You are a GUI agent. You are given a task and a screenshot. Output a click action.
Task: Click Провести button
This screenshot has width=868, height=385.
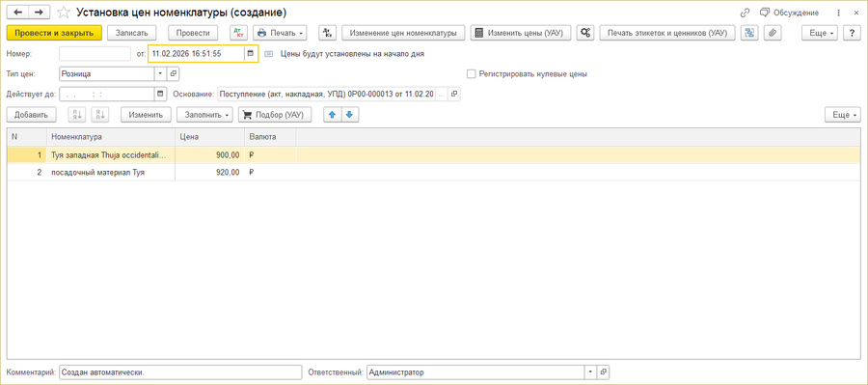point(193,33)
